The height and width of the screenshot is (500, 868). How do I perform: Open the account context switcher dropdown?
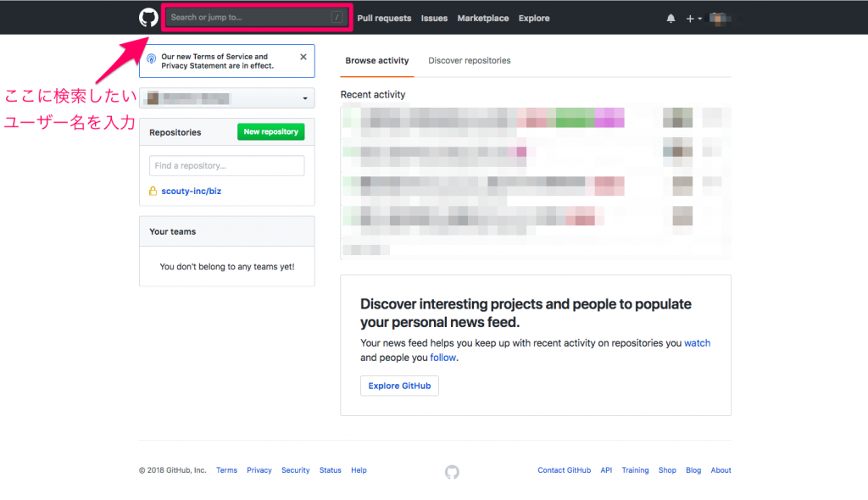pyautogui.click(x=227, y=98)
